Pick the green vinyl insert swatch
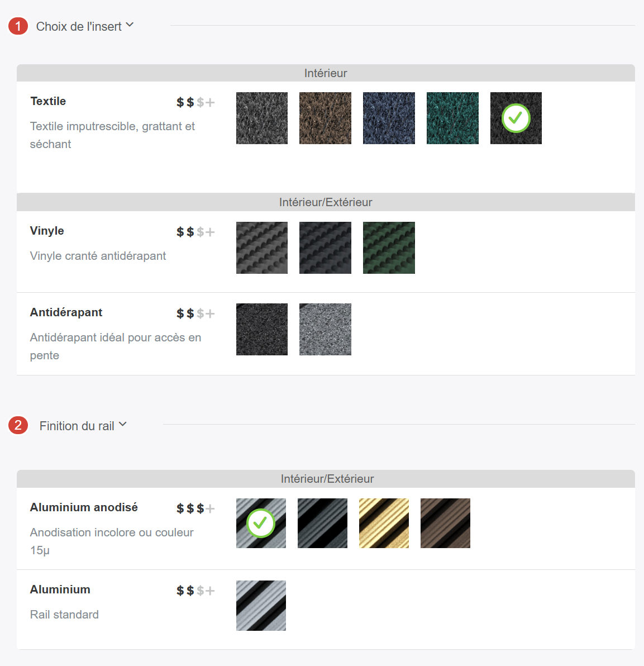This screenshot has height=666, width=644. [389, 248]
